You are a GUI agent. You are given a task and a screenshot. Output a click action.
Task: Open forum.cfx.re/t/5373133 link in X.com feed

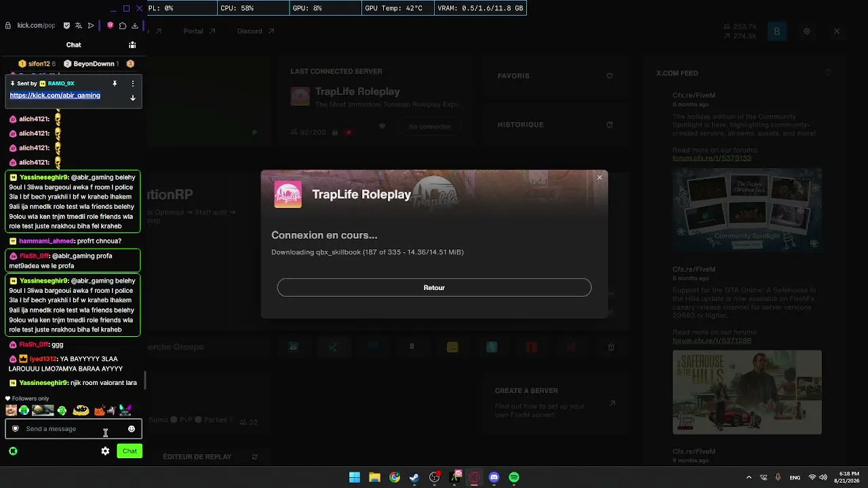pyautogui.click(x=712, y=158)
